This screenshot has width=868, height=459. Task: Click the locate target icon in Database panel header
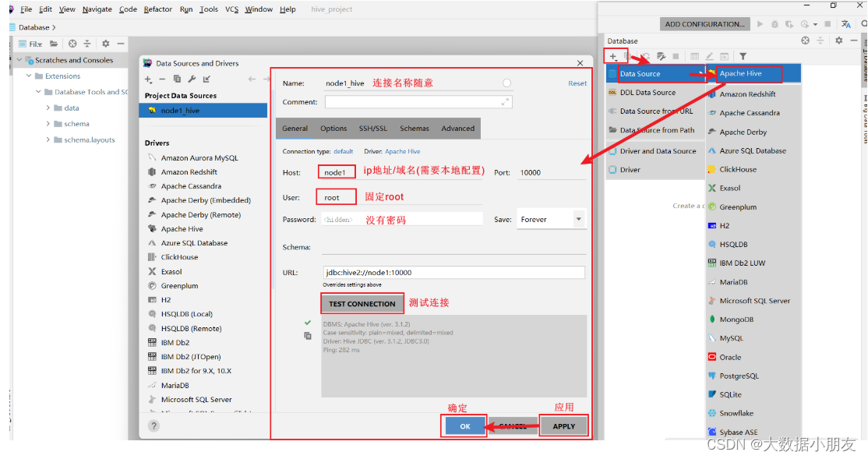coord(805,41)
